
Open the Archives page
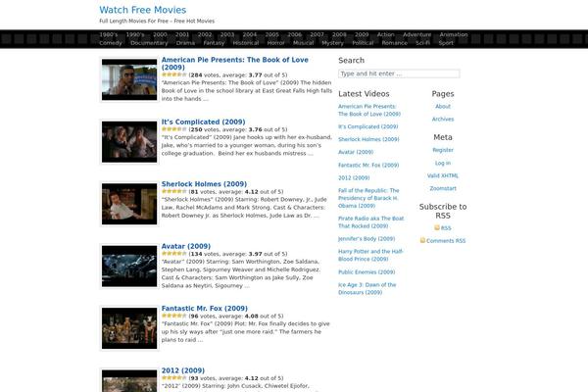point(443,119)
